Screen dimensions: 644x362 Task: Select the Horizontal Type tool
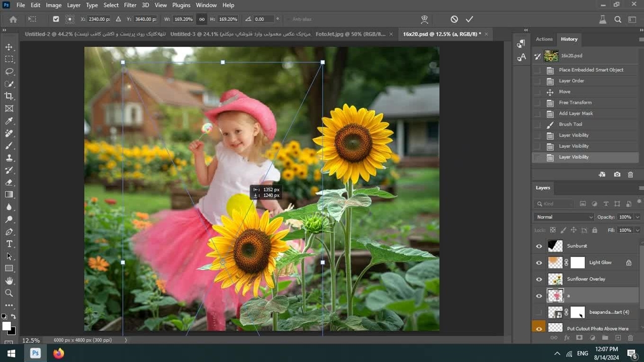click(9, 244)
